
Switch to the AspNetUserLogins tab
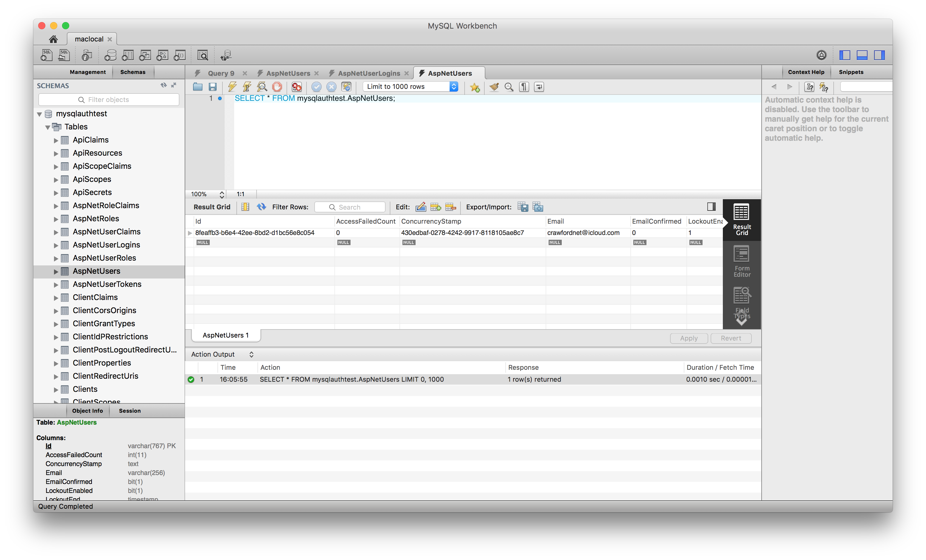(x=369, y=73)
